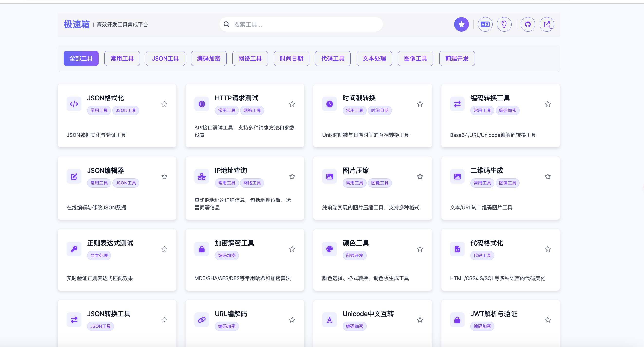The width and height of the screenshot is (644, 347).
Task: Click the 编码转换工具 swap arrows icon
Action: pos(457,104)
